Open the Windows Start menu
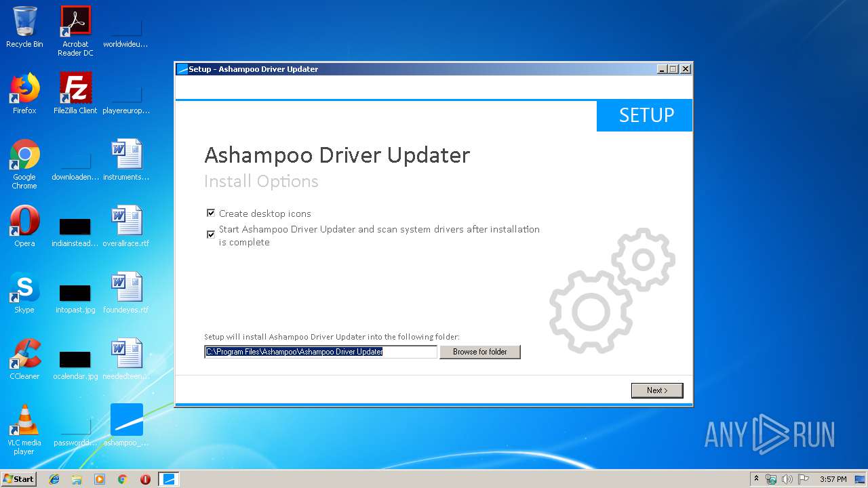Viewport: 868px width, 488px height. click(18, 479)
